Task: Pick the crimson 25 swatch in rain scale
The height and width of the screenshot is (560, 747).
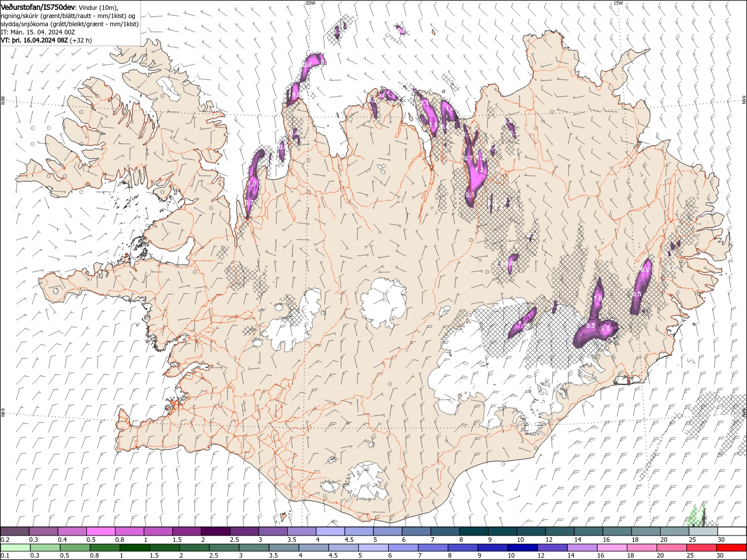Action: pos(701,548)
